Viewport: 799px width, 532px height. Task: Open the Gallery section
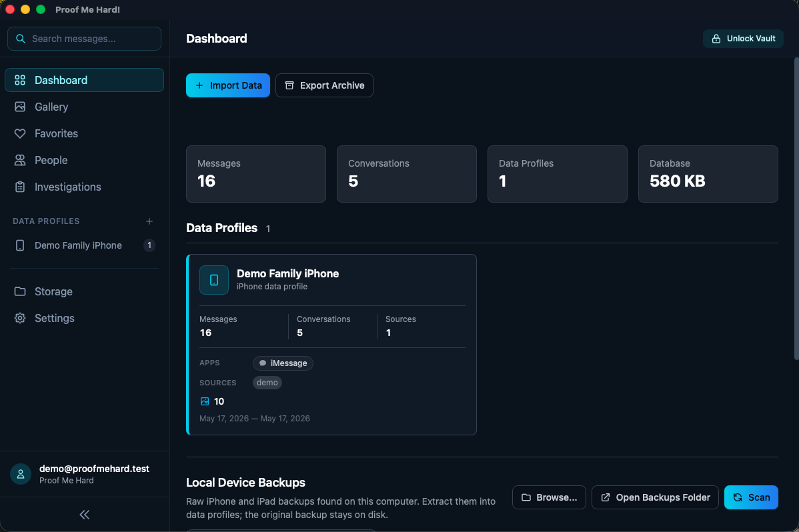[x=85, y=107]
